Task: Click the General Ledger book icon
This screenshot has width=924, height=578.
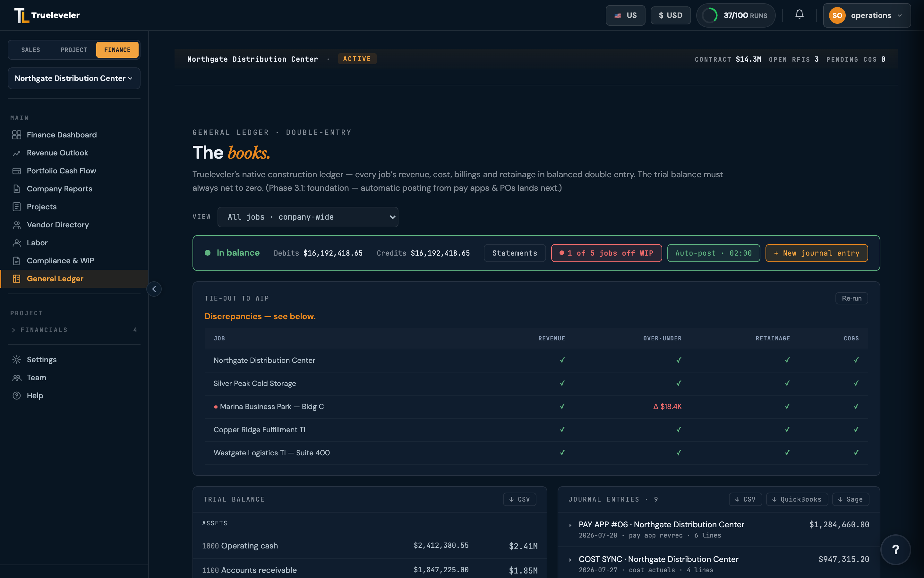Action: (x=16, y=279)
